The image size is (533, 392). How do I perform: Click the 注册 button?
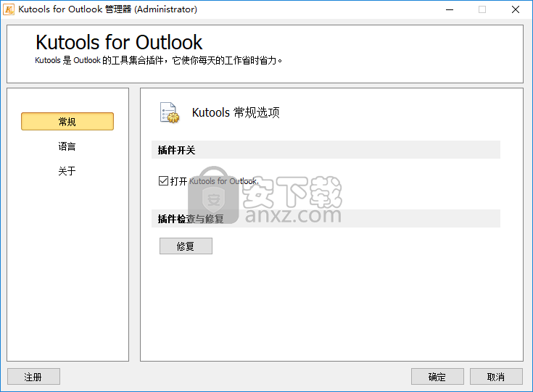tap(33, 377)
